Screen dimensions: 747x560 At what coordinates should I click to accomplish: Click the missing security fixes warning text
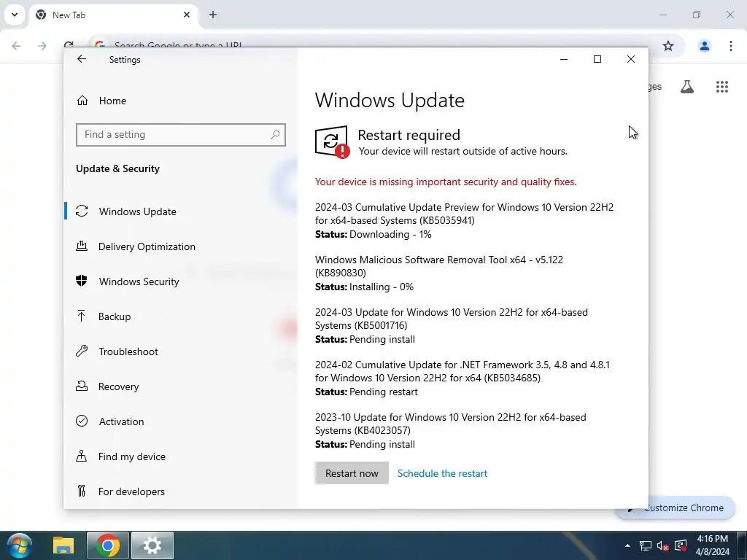coord(446,182)
